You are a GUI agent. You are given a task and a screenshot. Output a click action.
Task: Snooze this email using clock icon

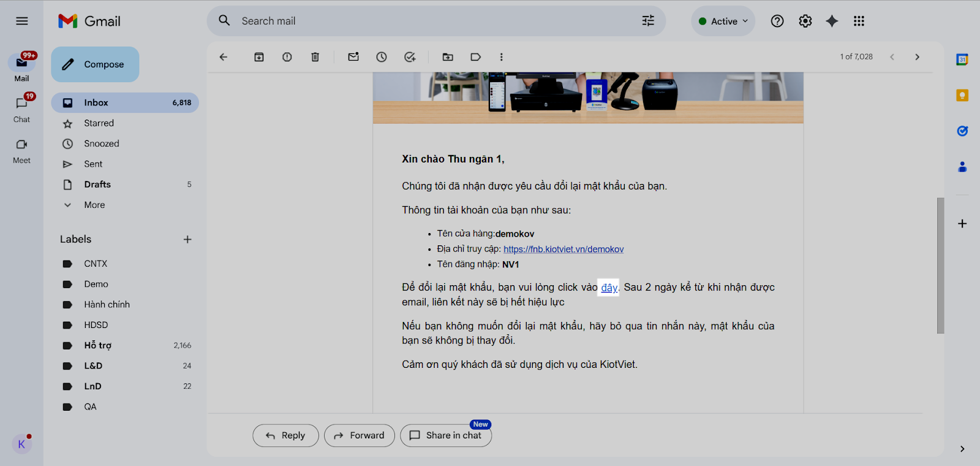coord(382,57)
